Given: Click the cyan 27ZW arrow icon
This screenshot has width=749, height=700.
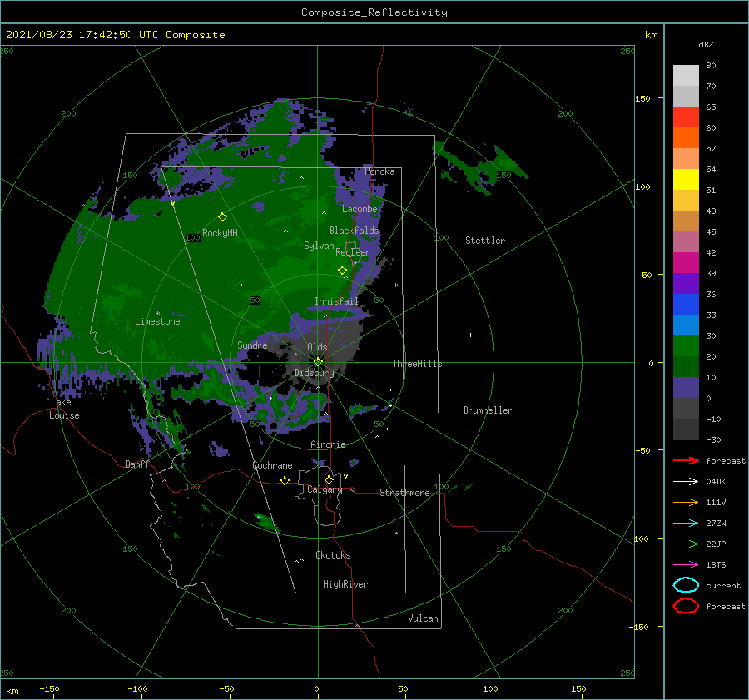Looking at the screenshot, I should click(x=686, y=524).
